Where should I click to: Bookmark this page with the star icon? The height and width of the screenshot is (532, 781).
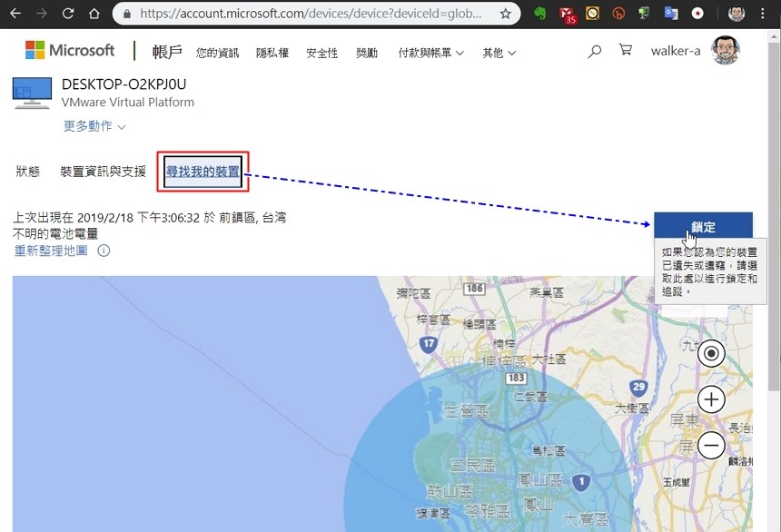pos(505,14)
